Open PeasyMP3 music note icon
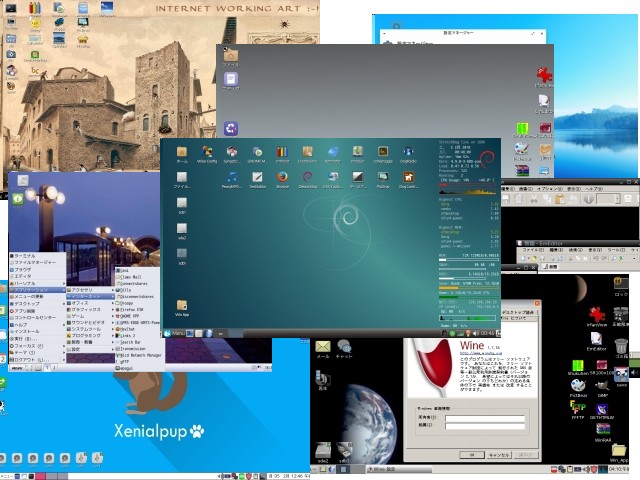This screenshot has height=480, width=640. pos(232,177)
